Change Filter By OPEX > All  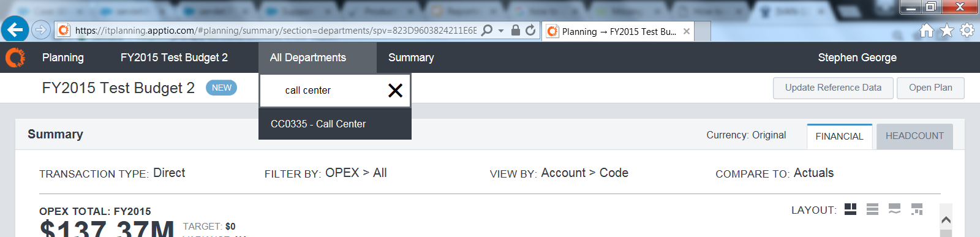[356, 173]
